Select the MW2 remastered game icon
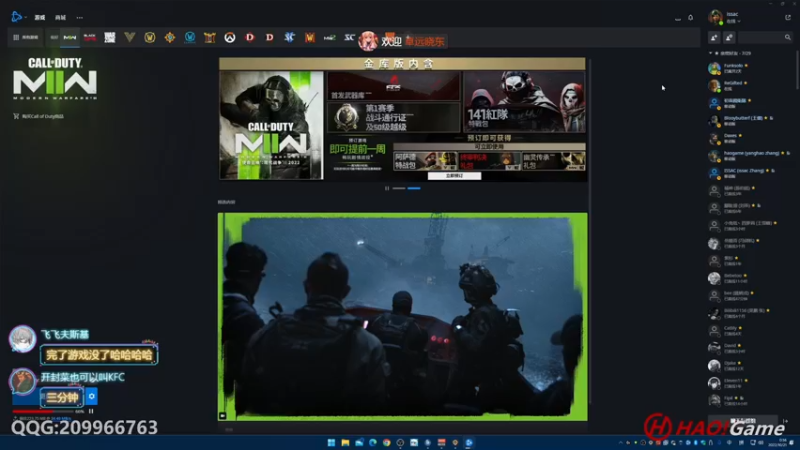This screenshot has height=450, width=800. (330, 37)
